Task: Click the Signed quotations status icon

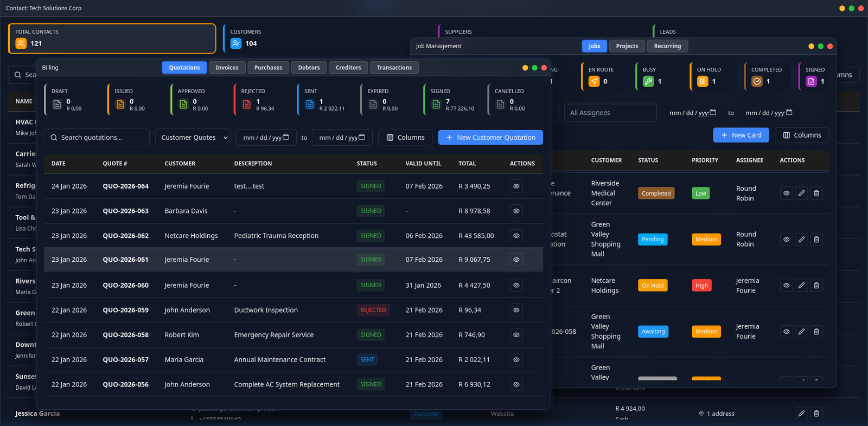Action: click(x=436, y=105)
